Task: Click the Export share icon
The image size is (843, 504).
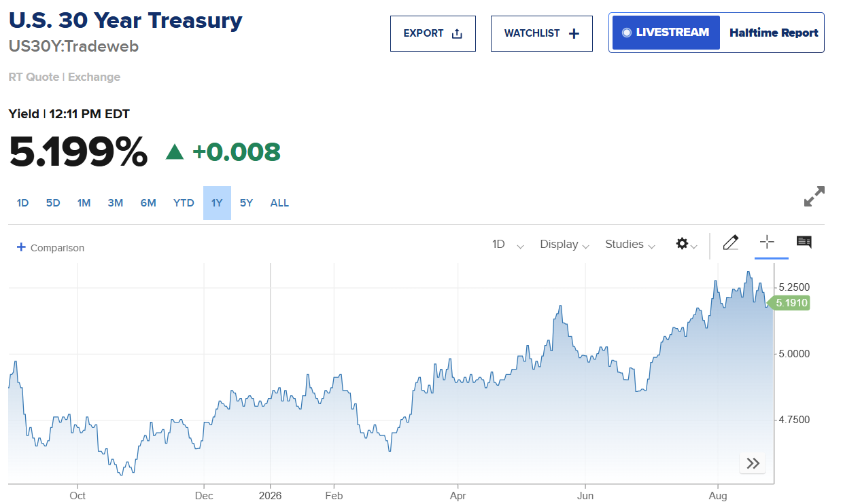Action: click(457, 33)
